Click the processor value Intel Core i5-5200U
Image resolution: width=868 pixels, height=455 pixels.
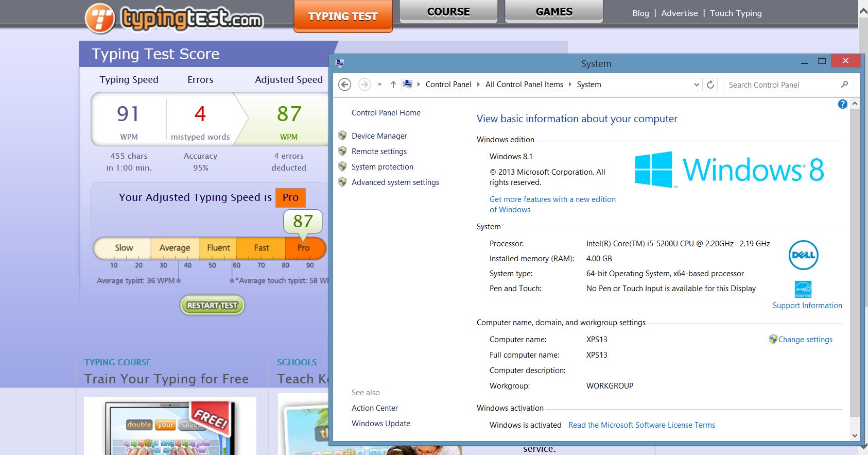pyautogui.click(x=678, y=244)
